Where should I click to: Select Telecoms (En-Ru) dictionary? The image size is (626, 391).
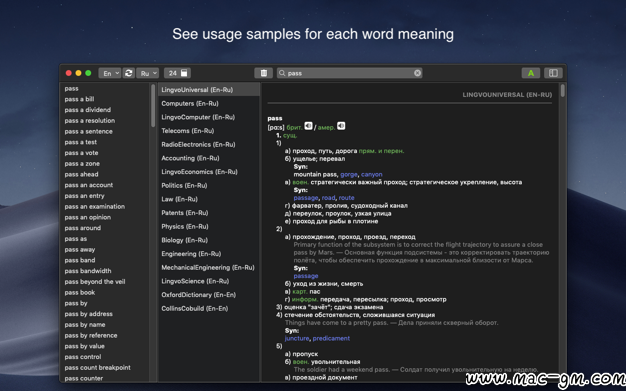pyautogui.click(x=209, y=131)
